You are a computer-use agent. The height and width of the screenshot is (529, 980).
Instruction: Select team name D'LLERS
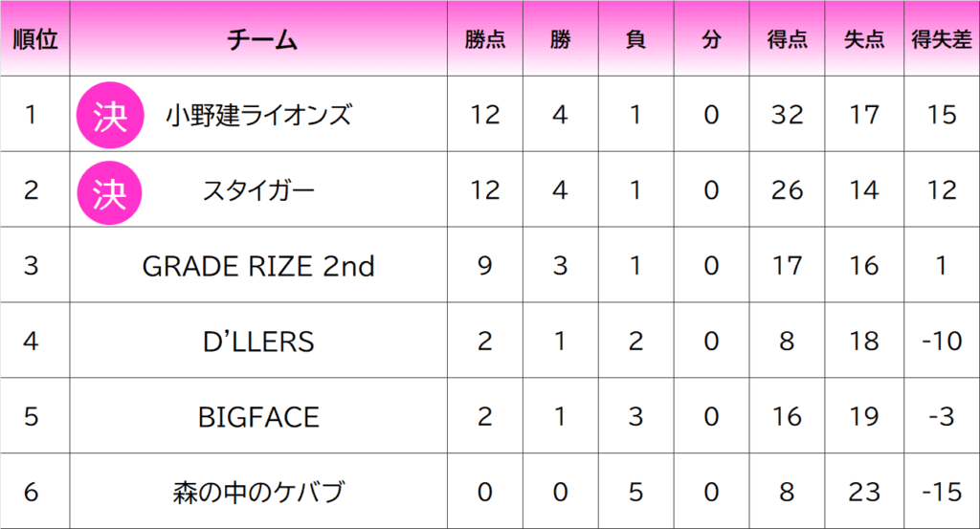(x=258, y=342)
